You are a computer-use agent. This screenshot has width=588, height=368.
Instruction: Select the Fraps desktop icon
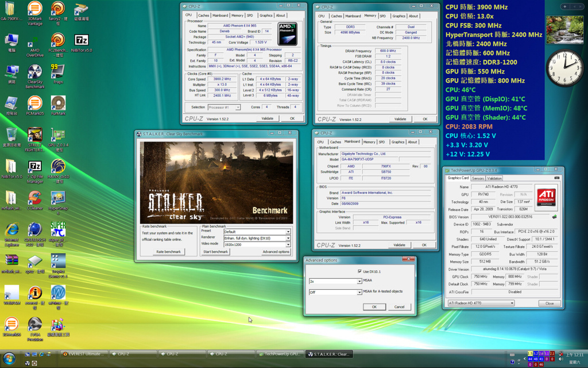pos(58,74)
